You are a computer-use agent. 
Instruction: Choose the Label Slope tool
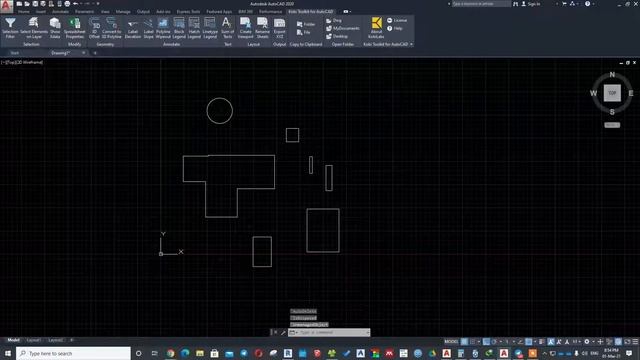[149, 28]
